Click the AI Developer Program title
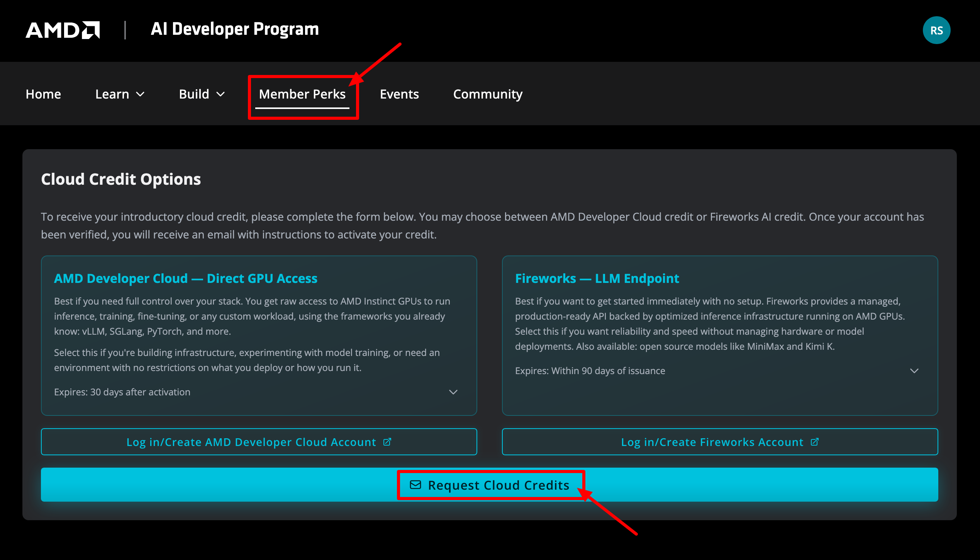Screen dimensions: 980x560 (235, 29)
